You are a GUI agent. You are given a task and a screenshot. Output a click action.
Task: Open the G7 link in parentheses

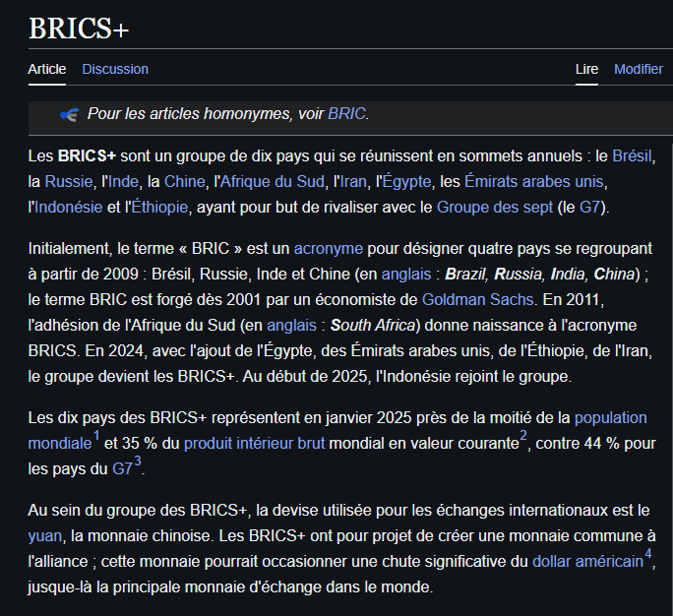pyautogui.click(x=589, y=208)
